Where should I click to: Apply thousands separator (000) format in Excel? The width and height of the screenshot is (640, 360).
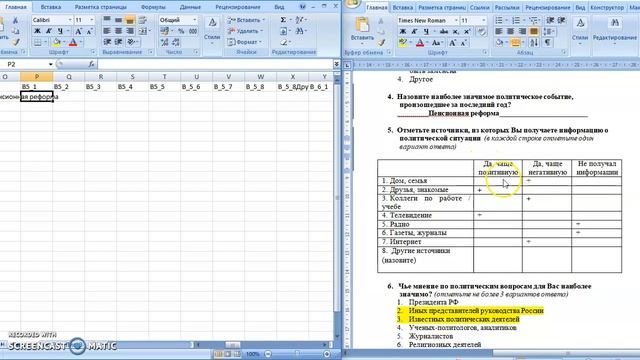tap(193, 31)
